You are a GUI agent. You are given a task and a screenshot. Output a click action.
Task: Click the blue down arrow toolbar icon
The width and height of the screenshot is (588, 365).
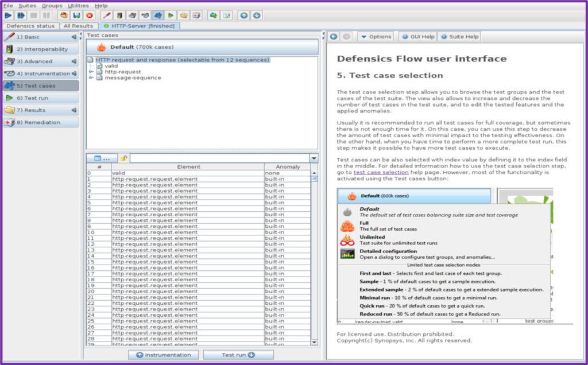point(257,15)
